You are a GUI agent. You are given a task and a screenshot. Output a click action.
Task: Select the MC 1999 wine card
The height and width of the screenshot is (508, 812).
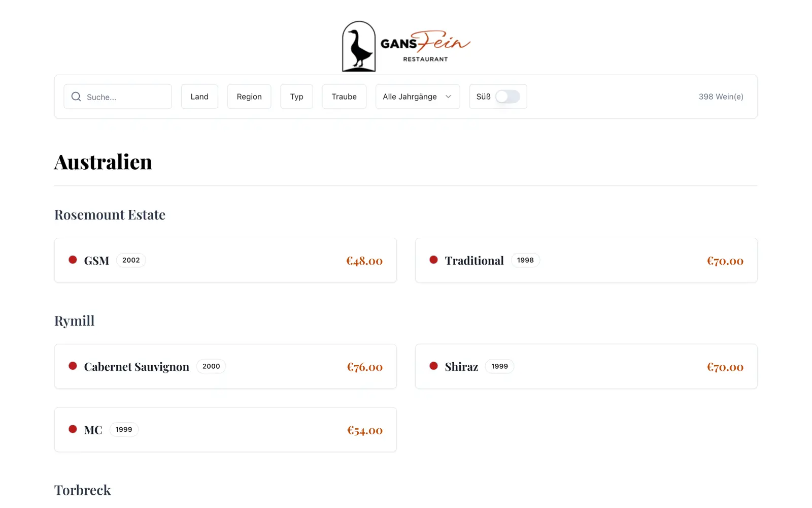[x=225, y=430]
